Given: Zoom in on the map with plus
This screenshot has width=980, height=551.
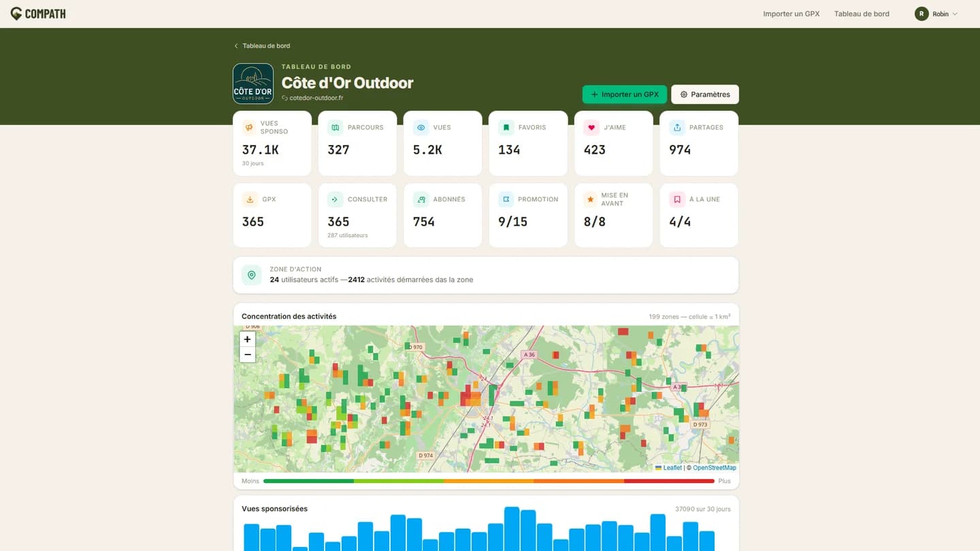Looking at the screenshot, I should click(x=247, y=339).
